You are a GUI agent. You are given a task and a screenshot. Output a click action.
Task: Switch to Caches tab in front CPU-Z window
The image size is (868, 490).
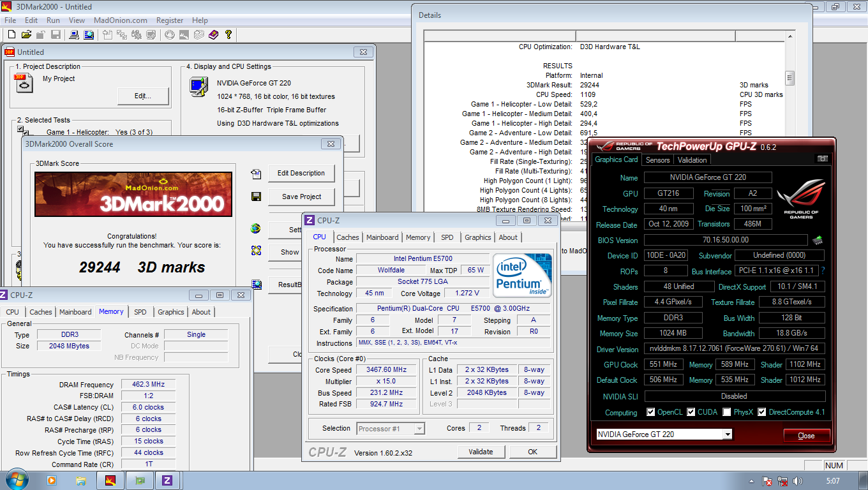(x=348, y=237)
